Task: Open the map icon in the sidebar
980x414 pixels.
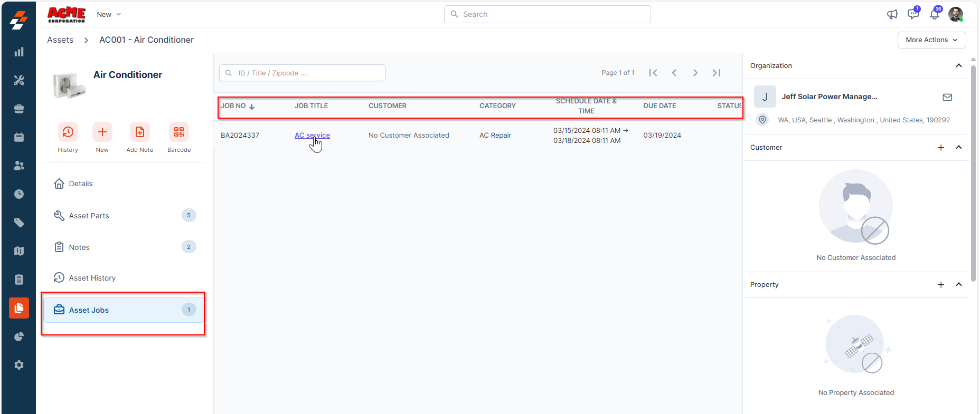Action: point(19,251)
